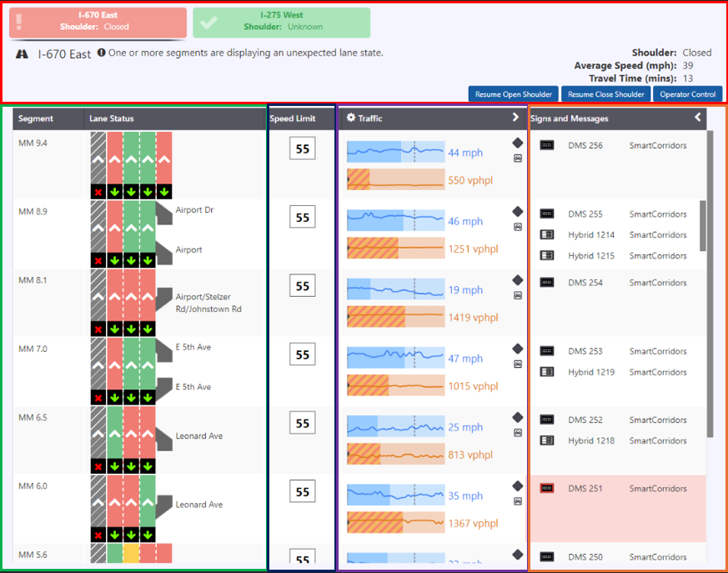Image resolution: width=728 pixels, height=573 pixels.
Task: Click the Hybrid 1218 sign icon
Action: pos(547,440)
